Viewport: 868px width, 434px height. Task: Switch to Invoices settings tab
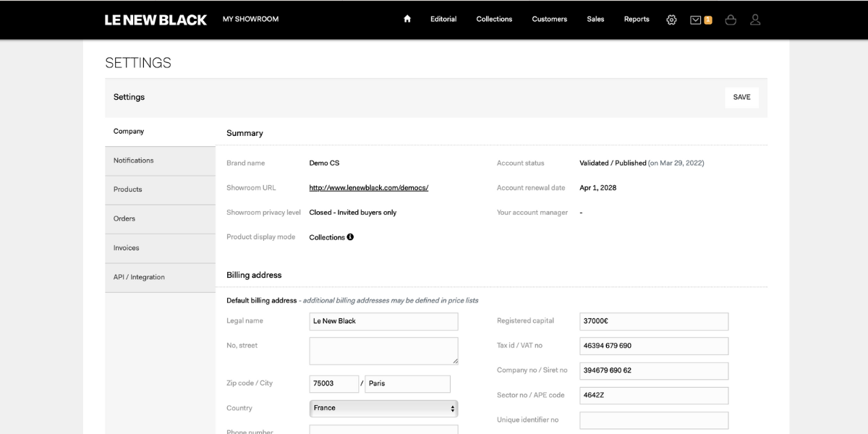[x=160, y=248]
